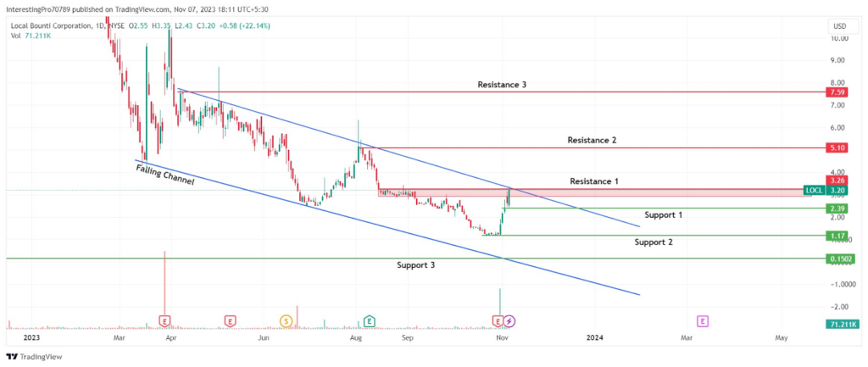Open the pink future earnings E marker
This screenshot has width=868, height=367.
703,320
